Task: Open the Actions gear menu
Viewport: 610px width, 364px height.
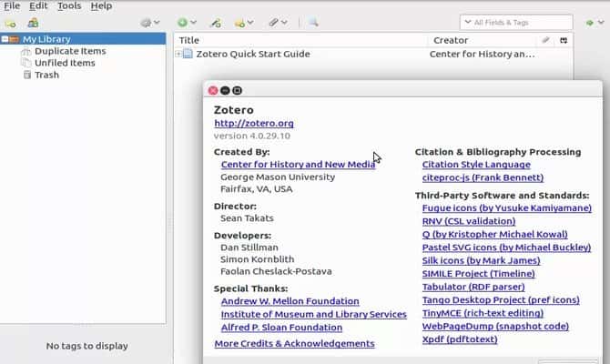Action: point(146,23)
